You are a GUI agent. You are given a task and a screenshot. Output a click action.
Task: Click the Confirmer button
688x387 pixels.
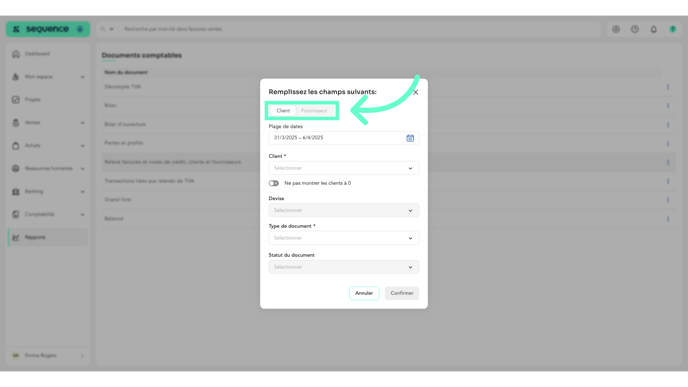click(x=402, y=293)
